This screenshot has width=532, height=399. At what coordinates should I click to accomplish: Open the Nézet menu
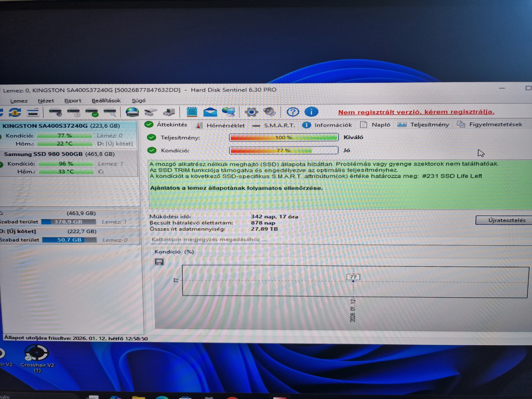(46, 101)
